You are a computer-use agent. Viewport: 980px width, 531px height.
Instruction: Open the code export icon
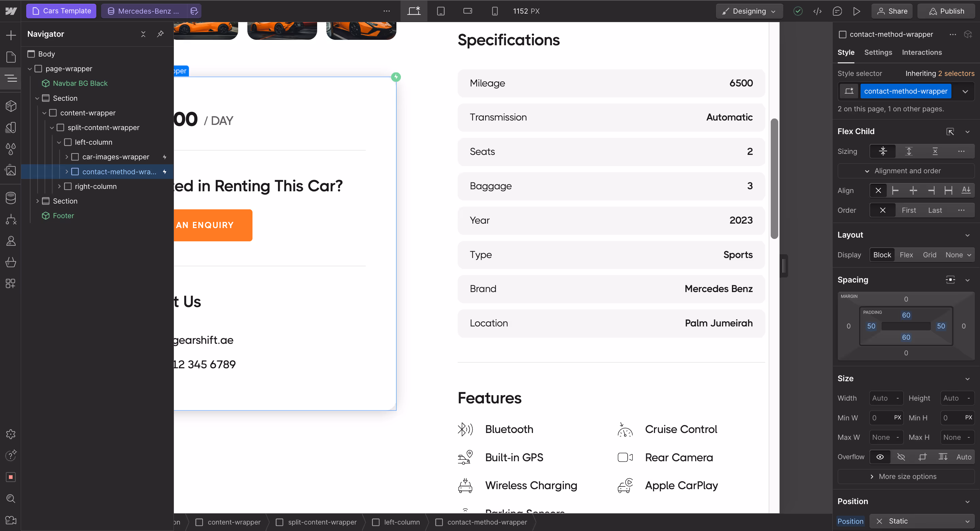817,11
